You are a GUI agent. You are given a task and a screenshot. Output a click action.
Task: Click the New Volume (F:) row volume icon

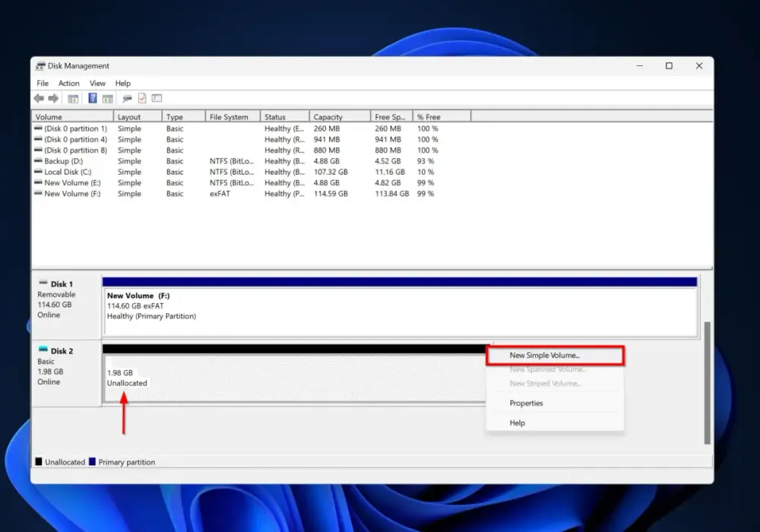(38, 193)
